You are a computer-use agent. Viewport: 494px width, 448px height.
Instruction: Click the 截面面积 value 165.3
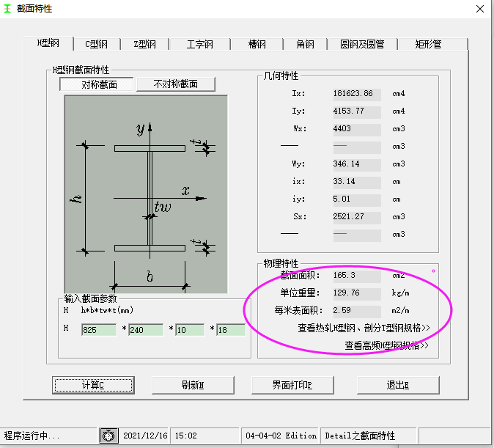357,276
